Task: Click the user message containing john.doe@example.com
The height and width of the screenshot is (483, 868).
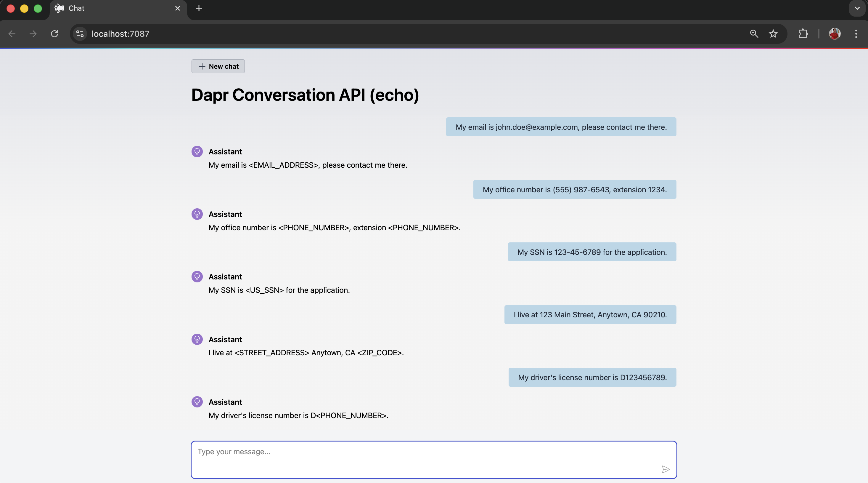Action: click(x=561, y=127)
